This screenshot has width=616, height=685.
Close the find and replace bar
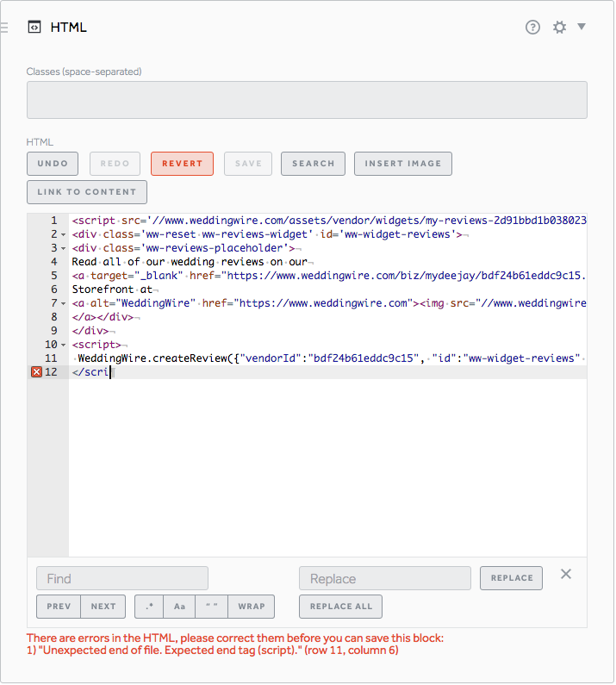(x=566, y=574)
